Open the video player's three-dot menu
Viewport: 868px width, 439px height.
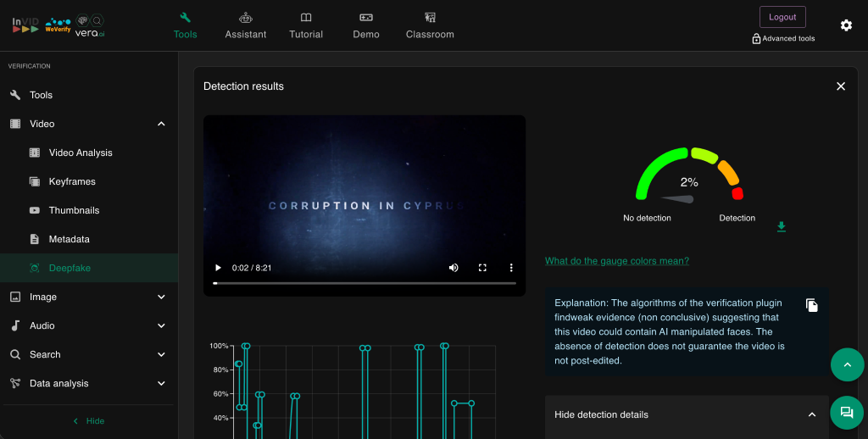coord(511,268)
